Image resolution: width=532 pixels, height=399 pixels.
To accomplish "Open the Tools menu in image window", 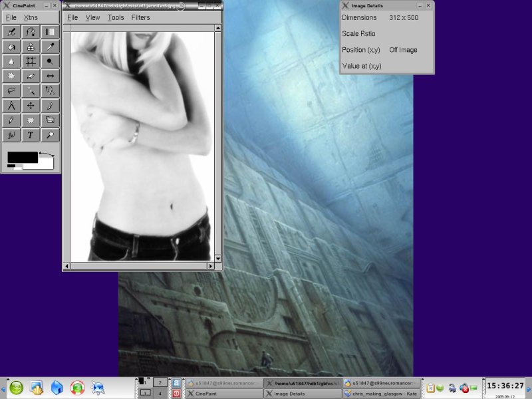I will point(116,17).
